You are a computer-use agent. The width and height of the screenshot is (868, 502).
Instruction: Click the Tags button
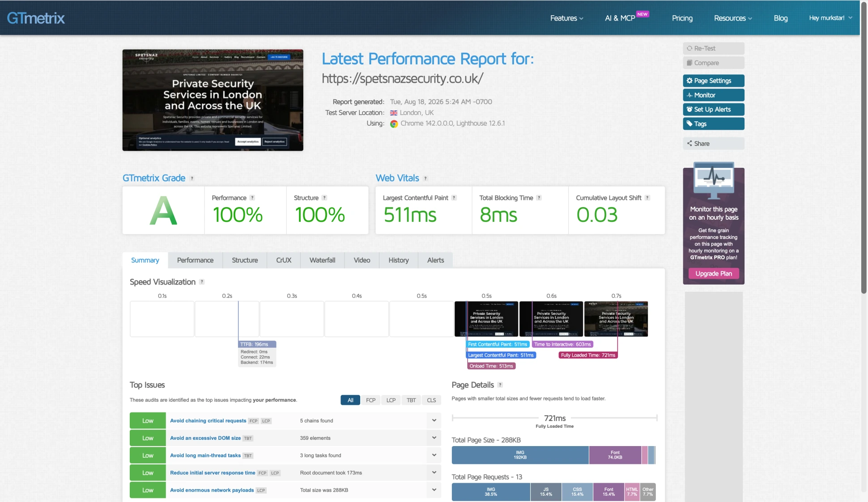click(714, 124)
